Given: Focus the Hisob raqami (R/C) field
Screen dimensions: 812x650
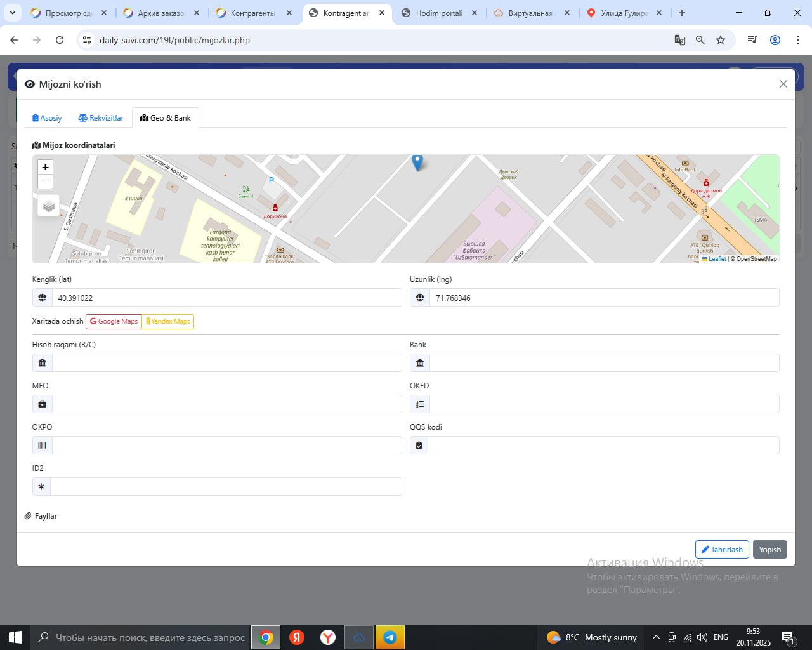Looking at the screenshot, I should click(x=226, y=363).
